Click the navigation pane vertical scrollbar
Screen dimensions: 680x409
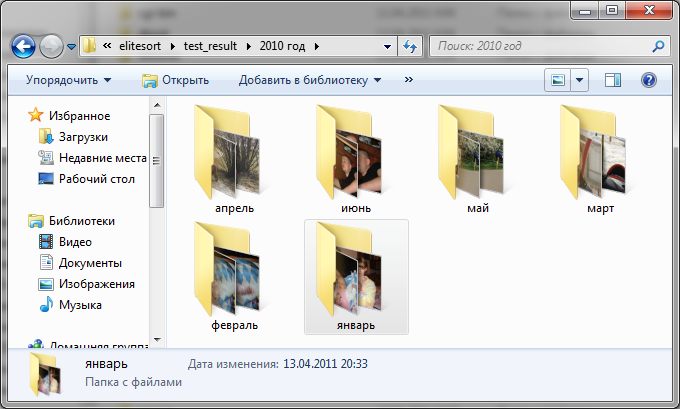point(156,160)
